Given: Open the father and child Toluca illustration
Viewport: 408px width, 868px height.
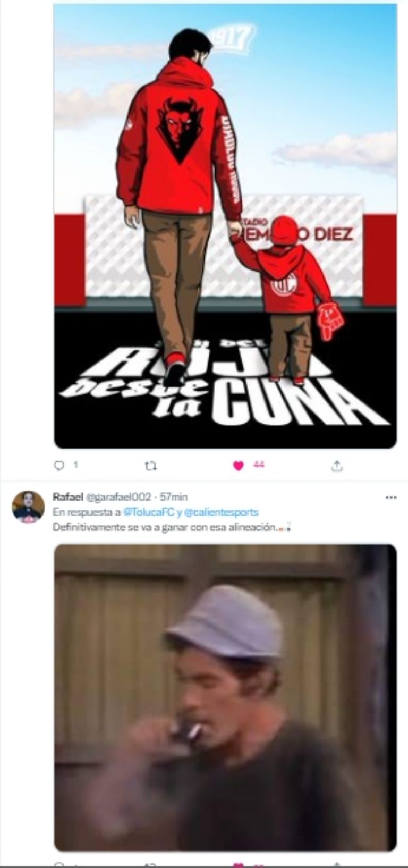Looking at the screenshot, I should pyautogui.click(x=225, y=226).
